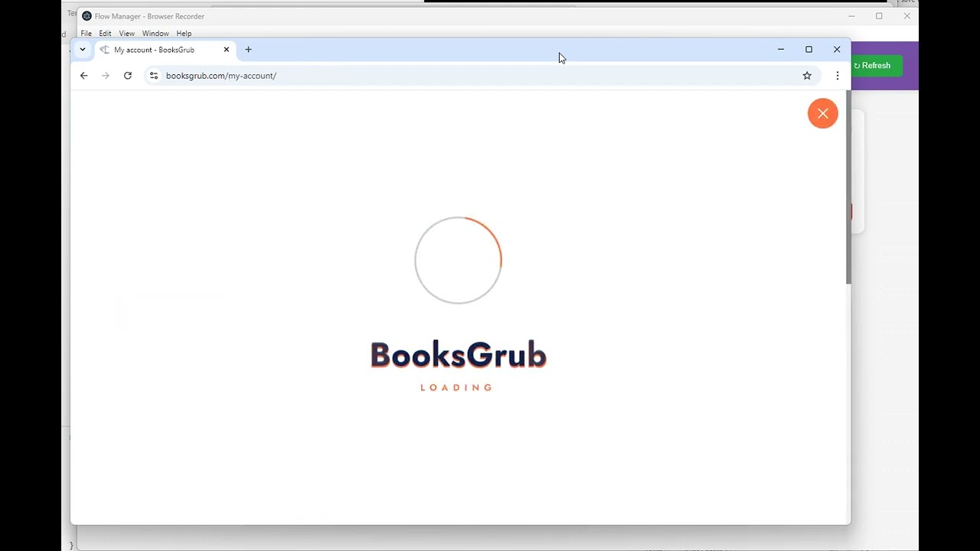Bookmark this page with the star icon
The height and width of the screenshot is (551, 980).
[807, 76]
